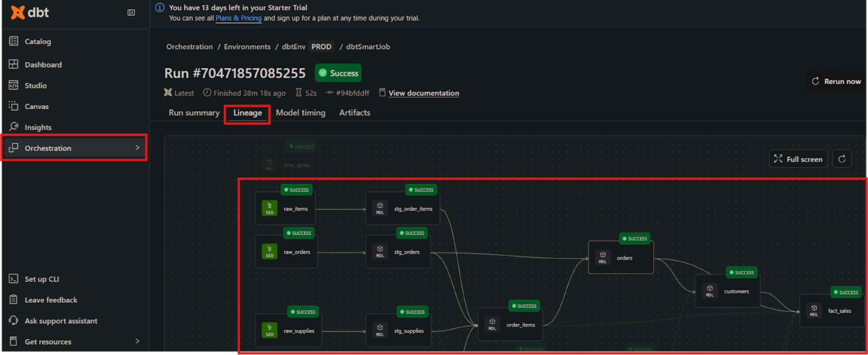Switch to the Run summary tab
Viewport: 868px width, 355px height.
tap(194, 113)
